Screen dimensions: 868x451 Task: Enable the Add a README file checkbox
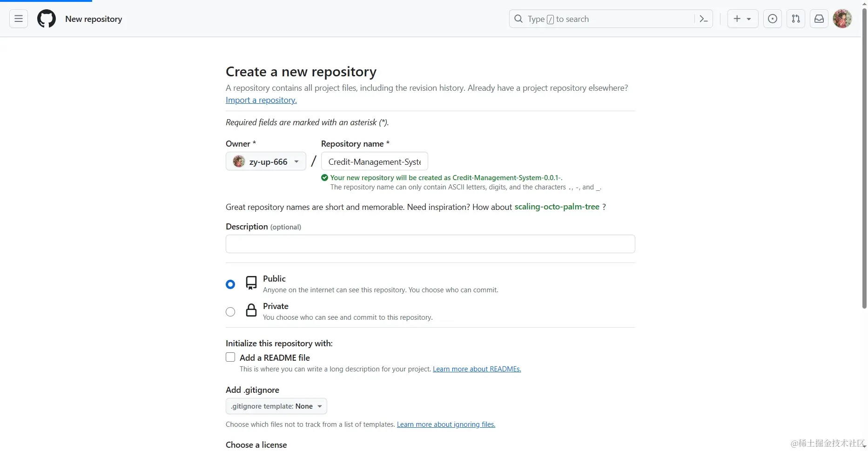click(230, 357)
